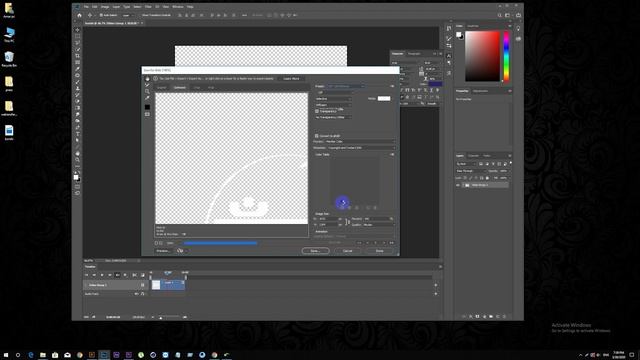Select the Hand tool in main toolbar
This screenshot has width=640, height=360.
pyautogui.click(x=78, y=153)
